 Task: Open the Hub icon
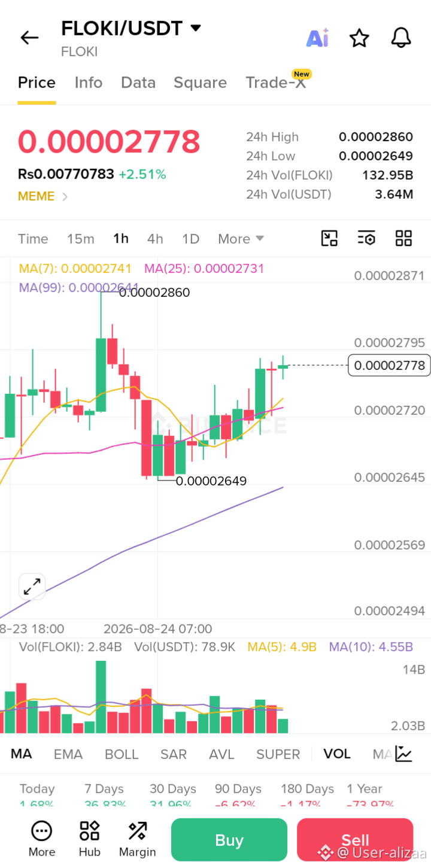click(89, 838)
